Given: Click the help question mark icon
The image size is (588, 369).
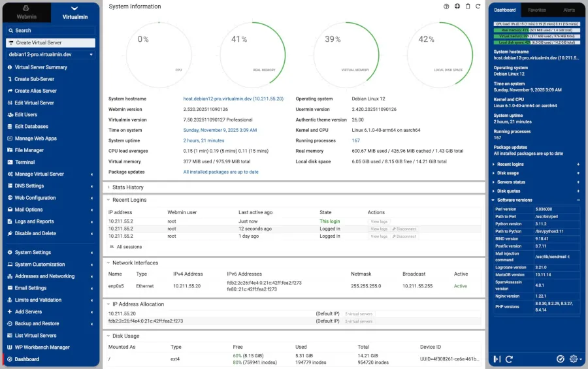Looking at the screenshot, I should click(x=446, y=7).
